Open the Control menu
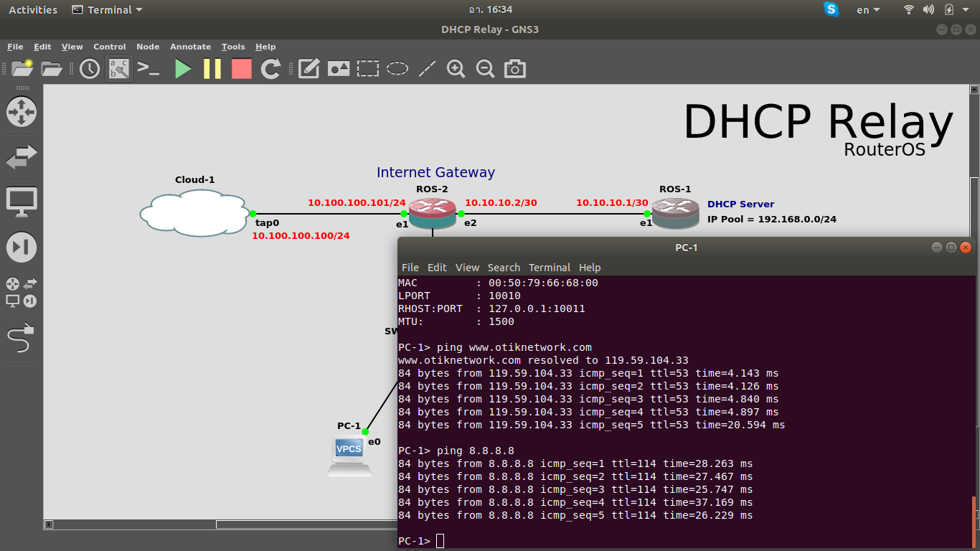Viewport: 980px width, 551px height. tap(110, 47)
